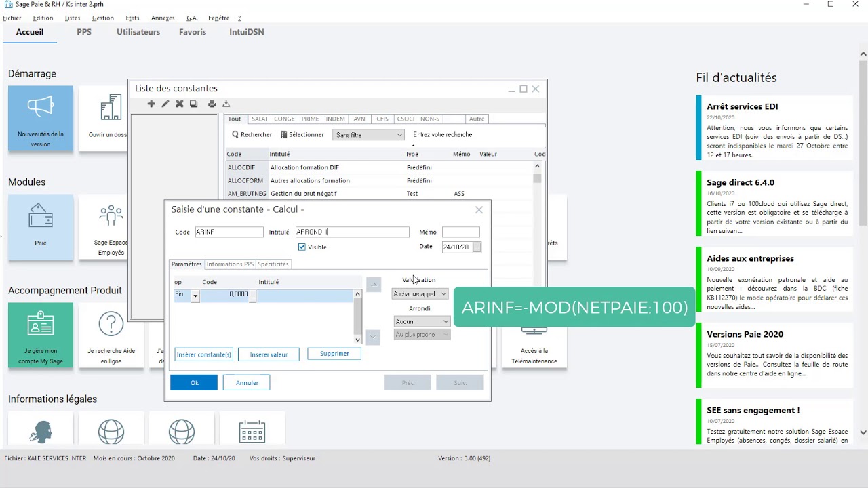Click in the Code field containing ARINF
This screenshot has height=488, width=868.
point(229,232)
